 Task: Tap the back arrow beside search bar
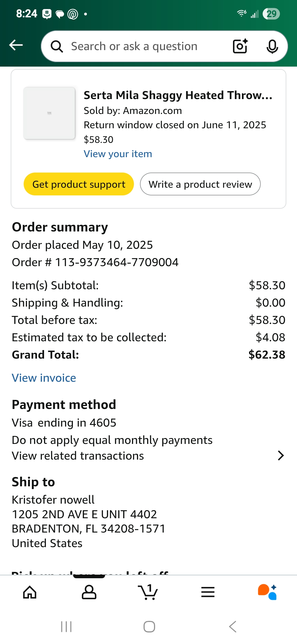(16, 45)
